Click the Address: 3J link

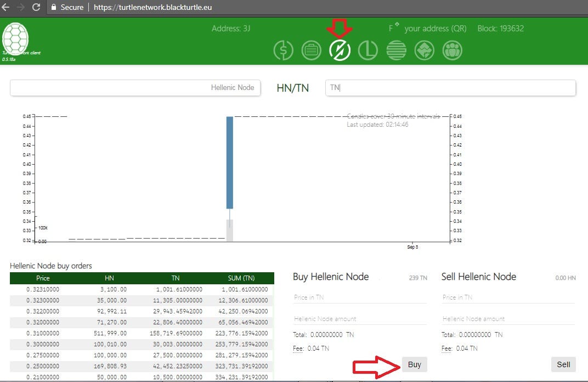(x=231, y=29)
